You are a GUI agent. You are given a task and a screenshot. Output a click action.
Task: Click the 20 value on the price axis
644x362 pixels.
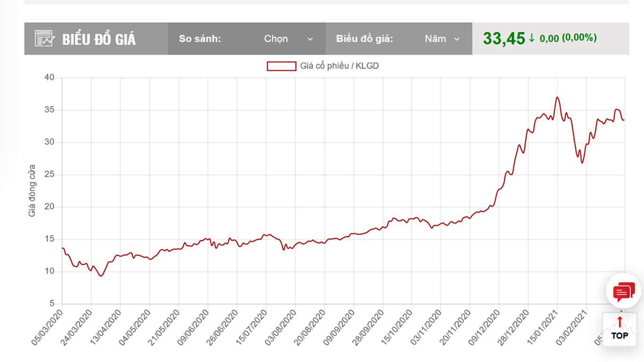50,207
